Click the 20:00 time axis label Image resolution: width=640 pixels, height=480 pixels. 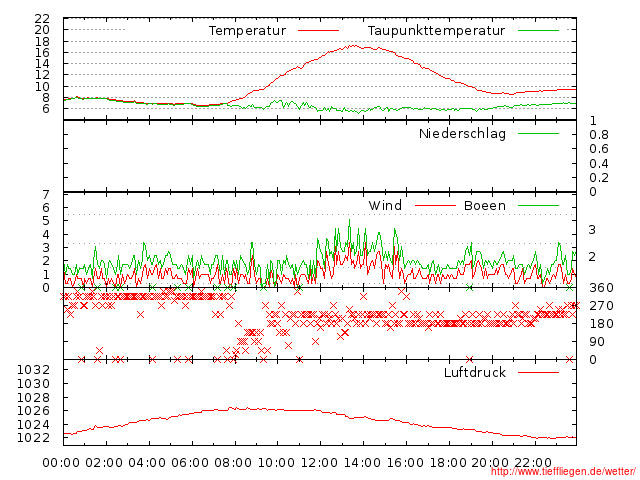coord(490,463)
